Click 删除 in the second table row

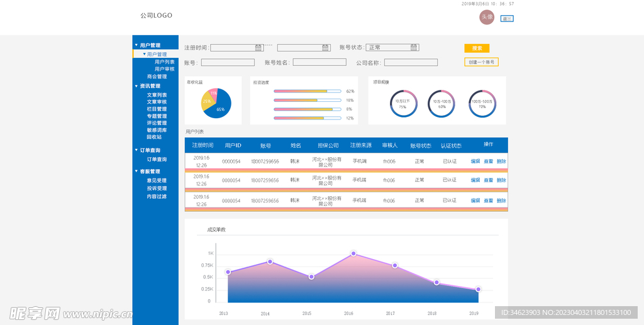(x=501, y=180)
